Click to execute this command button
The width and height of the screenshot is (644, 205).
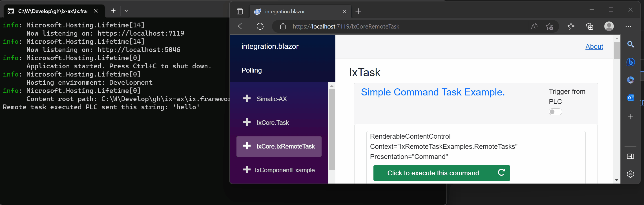[x=442, y=173]
